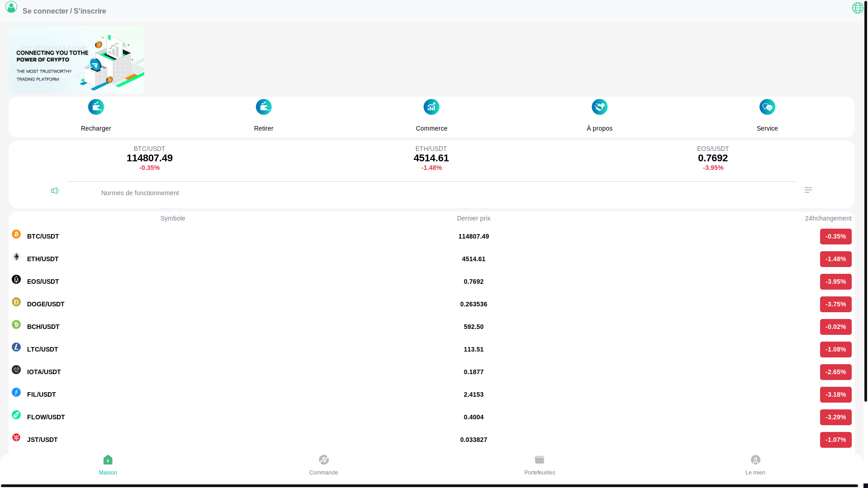Open the Recharger wallet icon
868x488 pixels.
click(96, 107)
